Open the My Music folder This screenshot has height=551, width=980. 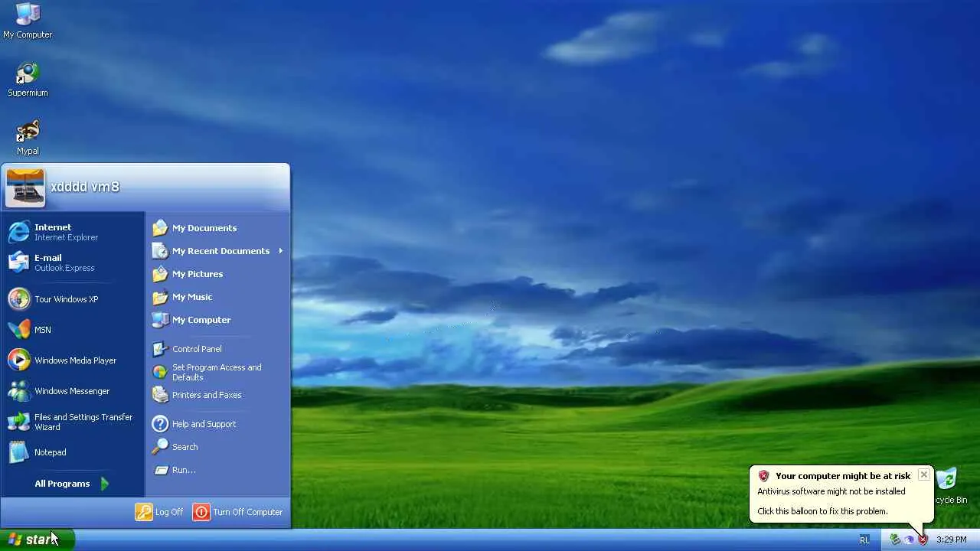click(x=218, y=297)
